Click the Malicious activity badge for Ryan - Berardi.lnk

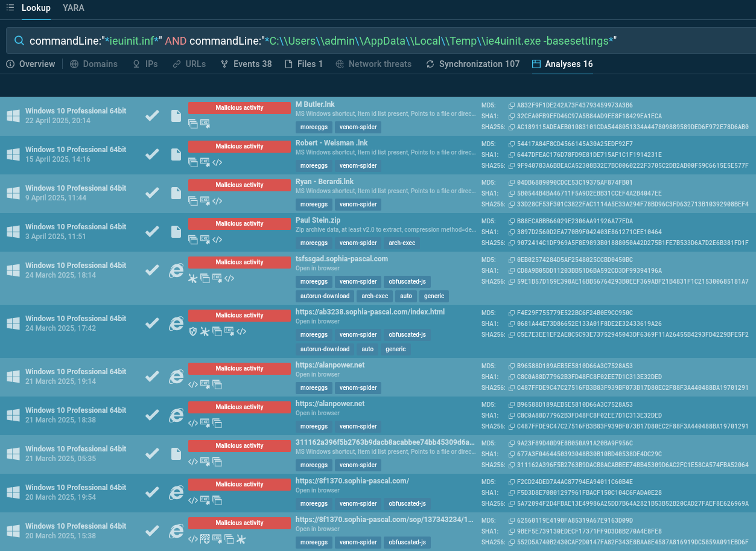pos(240,185)
